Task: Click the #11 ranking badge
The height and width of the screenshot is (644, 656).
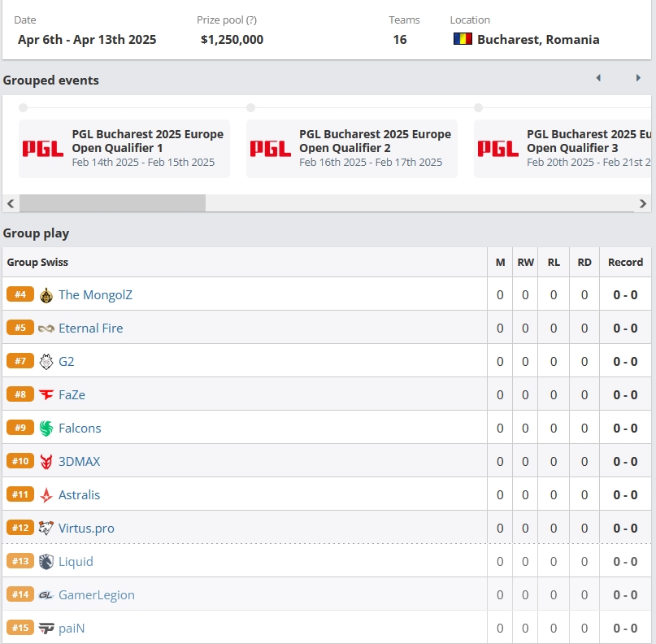Action: 20,494
